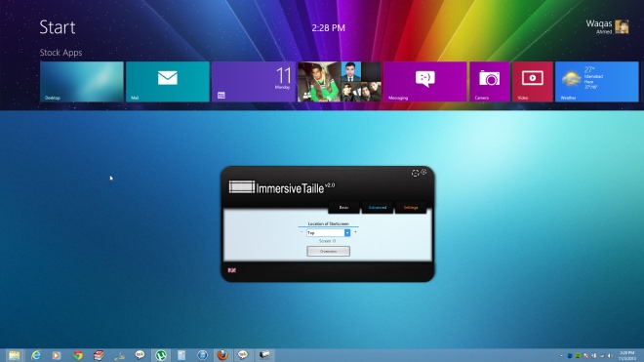Open the blue round taskbar icon
This screenshot has height=362, width=644.
203,355
